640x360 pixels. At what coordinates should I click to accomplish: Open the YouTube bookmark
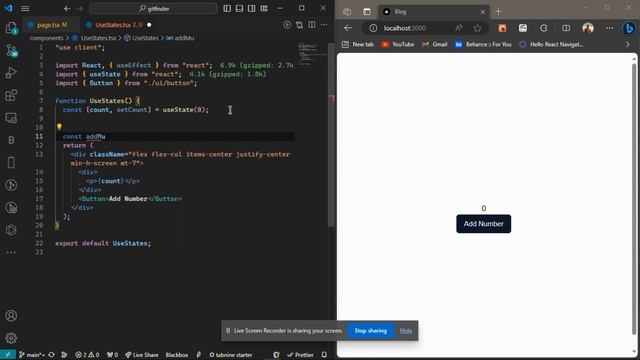(398, 44)
